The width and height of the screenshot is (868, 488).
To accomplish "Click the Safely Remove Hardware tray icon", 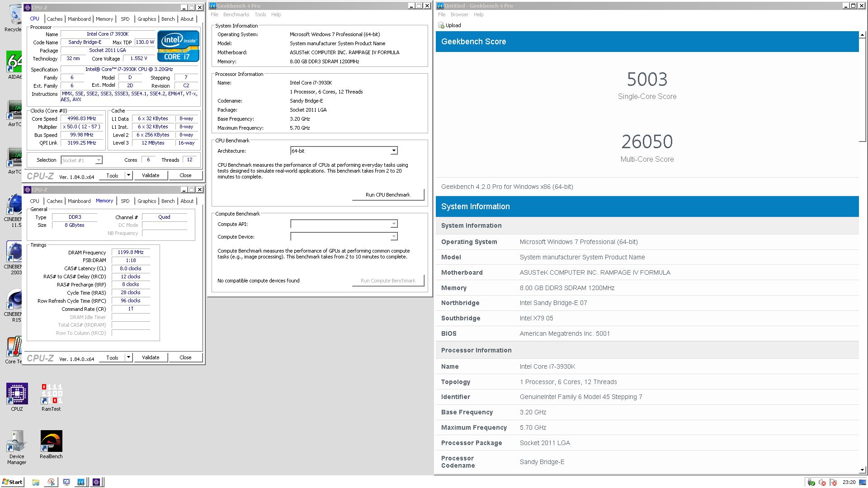I will click(811, 483).
